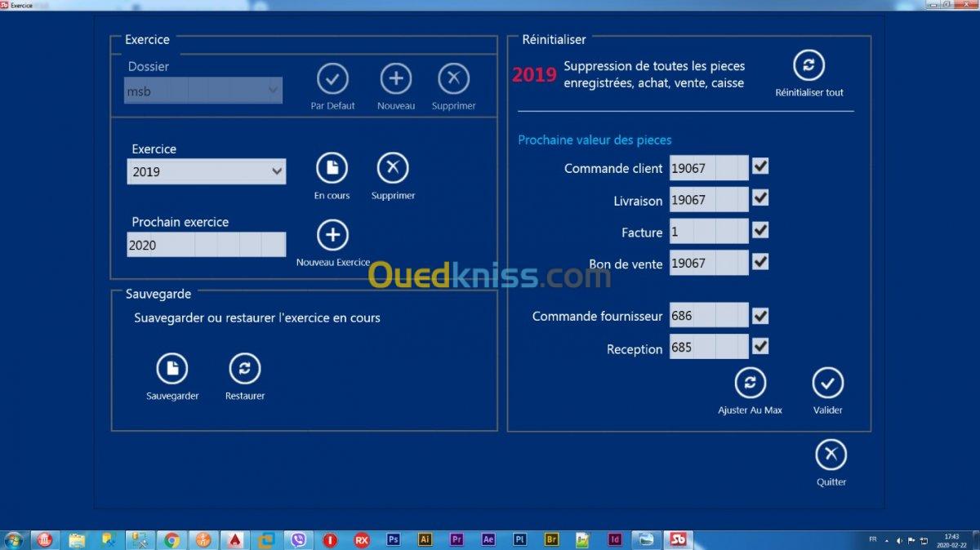Disable the Commande fournisseur checkbox

(x=760, y=315)
